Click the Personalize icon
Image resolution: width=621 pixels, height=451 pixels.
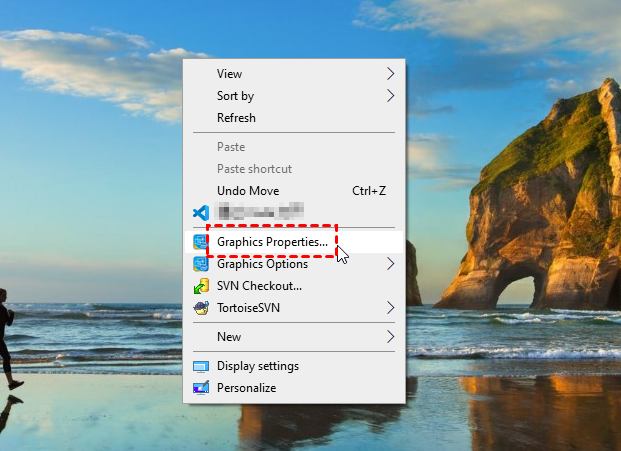(201, 388)
